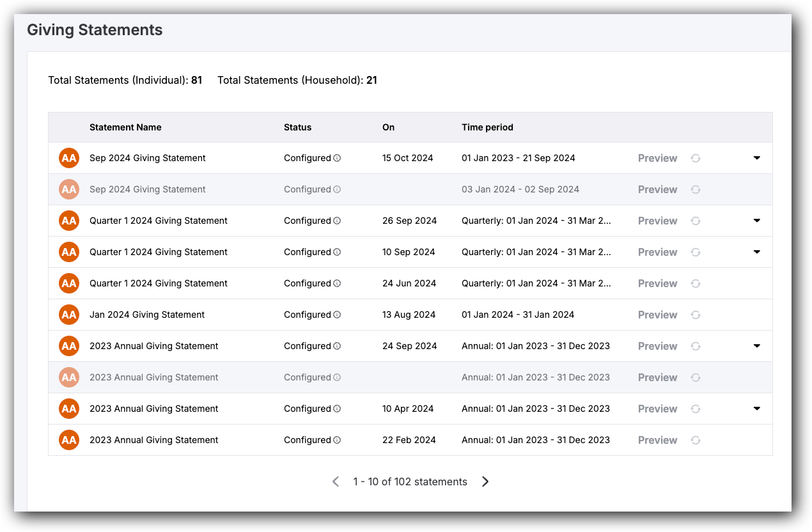The width and height of the screenshot is (812, 532).
Task: Regenerate the grayed 2023 Annual Giving Statement
Action: click(695, 377)
